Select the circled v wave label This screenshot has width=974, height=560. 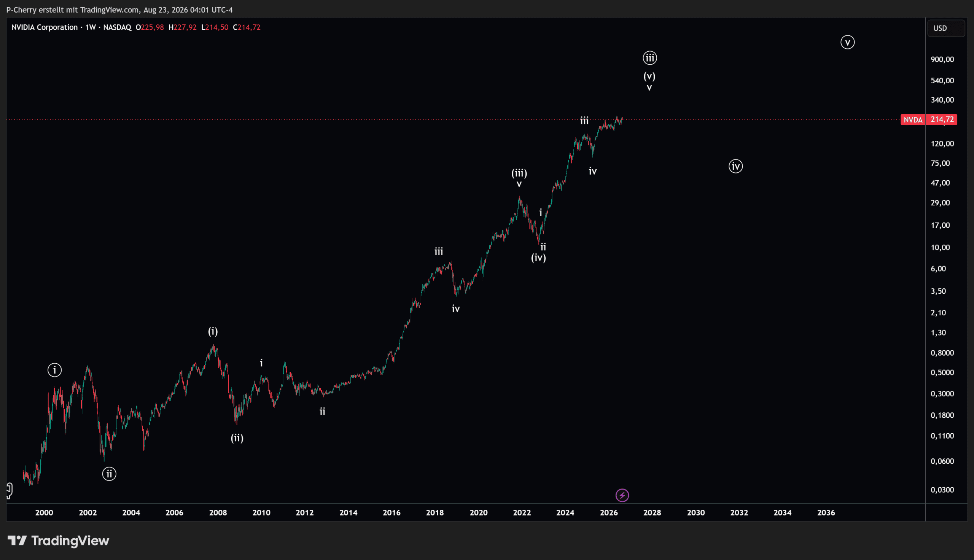[x=847, y=42]
